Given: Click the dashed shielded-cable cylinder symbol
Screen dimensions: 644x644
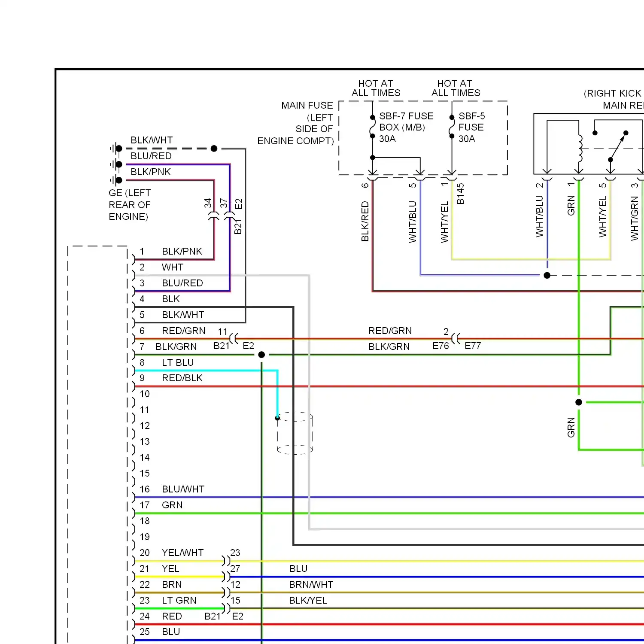Looking at the screenshot, I should 295,433.
